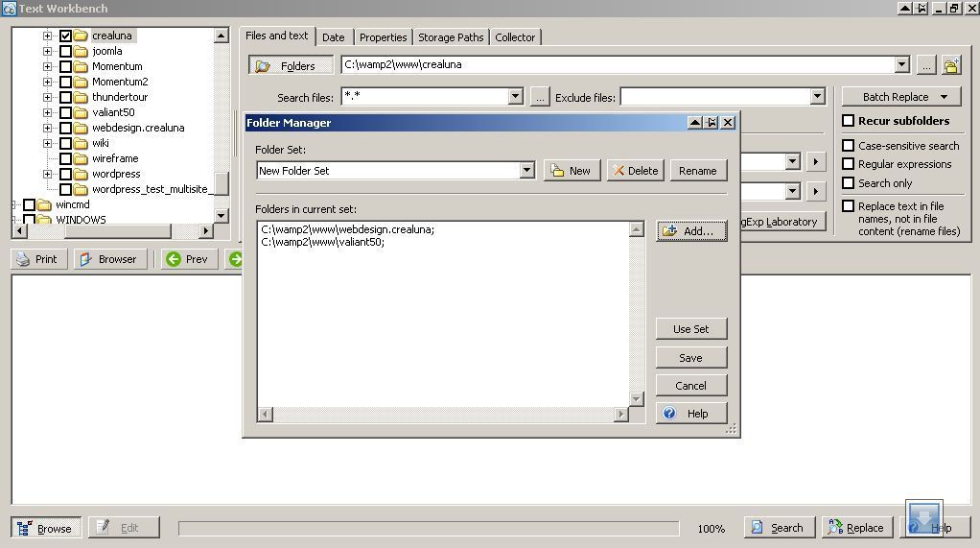Click the Help question-mark icon in Folder Manager
980x548 pixels.
pyautogui.click(x=669, y=413)
